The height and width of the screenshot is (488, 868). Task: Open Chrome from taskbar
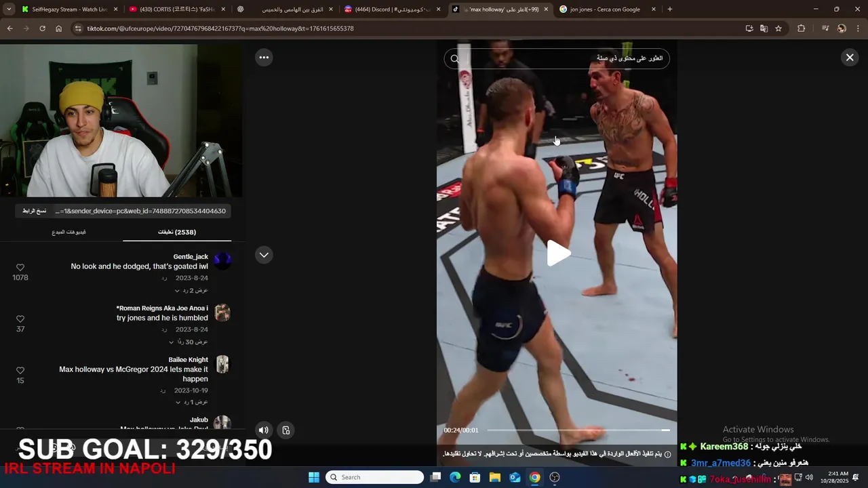coord(535,477)
